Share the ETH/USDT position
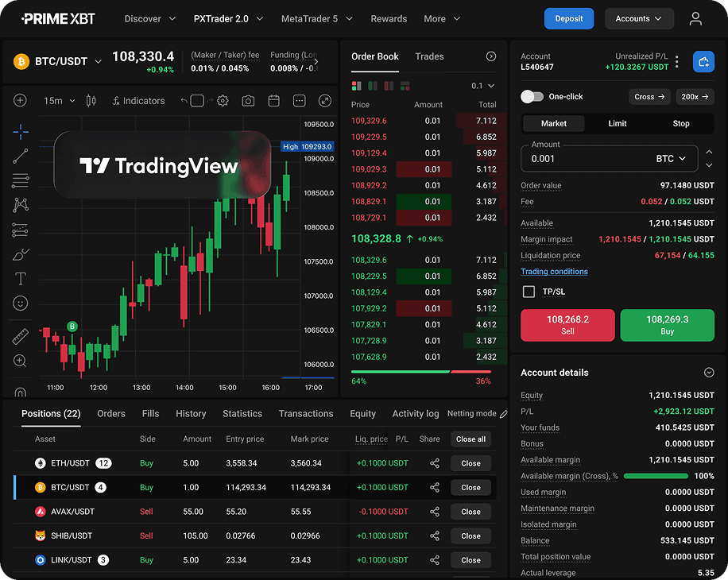The image size is (728, 580). tap(435, 463)
